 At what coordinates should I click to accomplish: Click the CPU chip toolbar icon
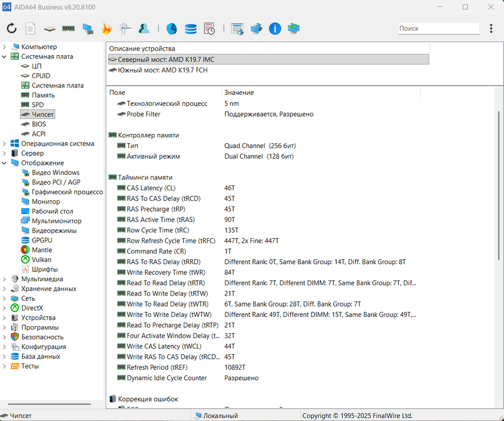point(49,29)
